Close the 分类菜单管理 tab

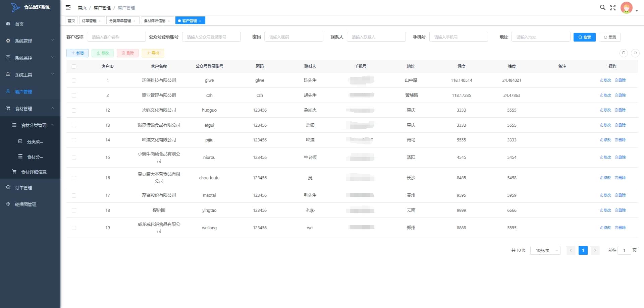point(135,21)
